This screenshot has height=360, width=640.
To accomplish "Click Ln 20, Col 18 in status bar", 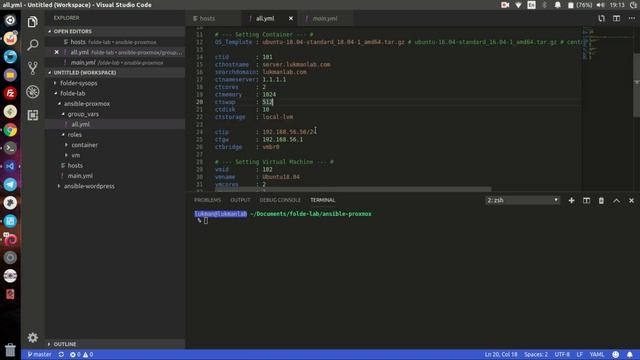I will click(501, 354).
